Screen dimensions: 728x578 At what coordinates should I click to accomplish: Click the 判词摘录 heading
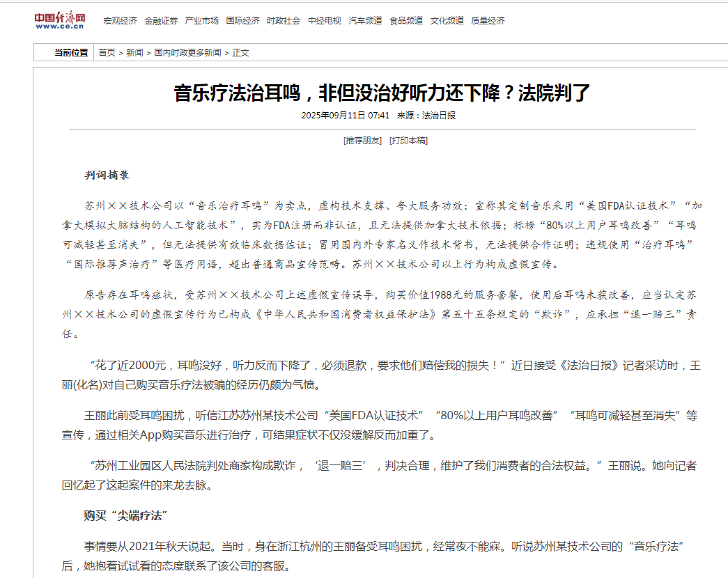click(x=107, y=175)
